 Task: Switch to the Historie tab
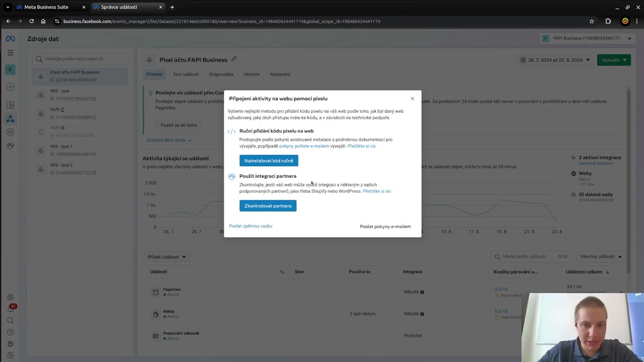[x=252, y=74]
